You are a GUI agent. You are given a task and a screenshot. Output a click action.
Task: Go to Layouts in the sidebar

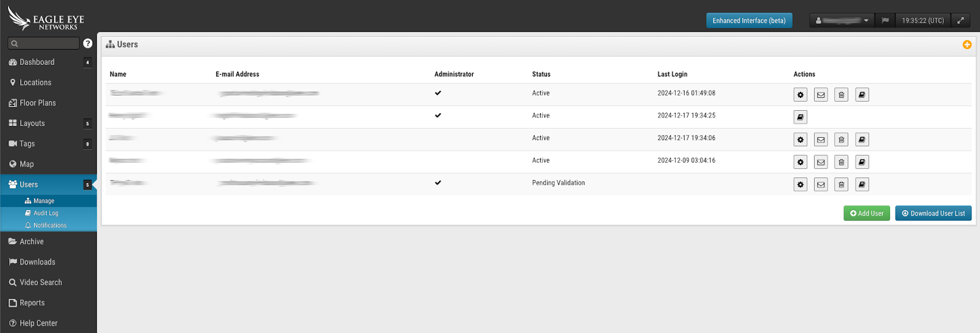tap(32, 123)
